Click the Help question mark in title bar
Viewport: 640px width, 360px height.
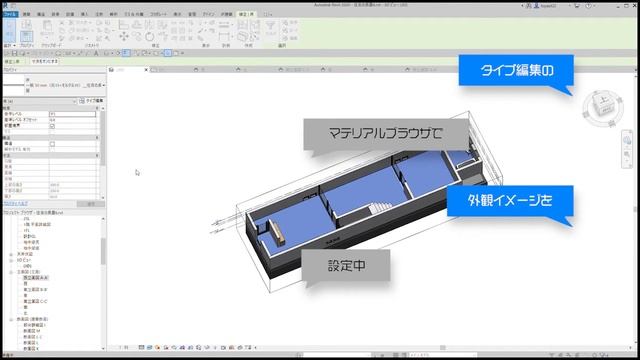pyautogui.click(x=589, y=6)
